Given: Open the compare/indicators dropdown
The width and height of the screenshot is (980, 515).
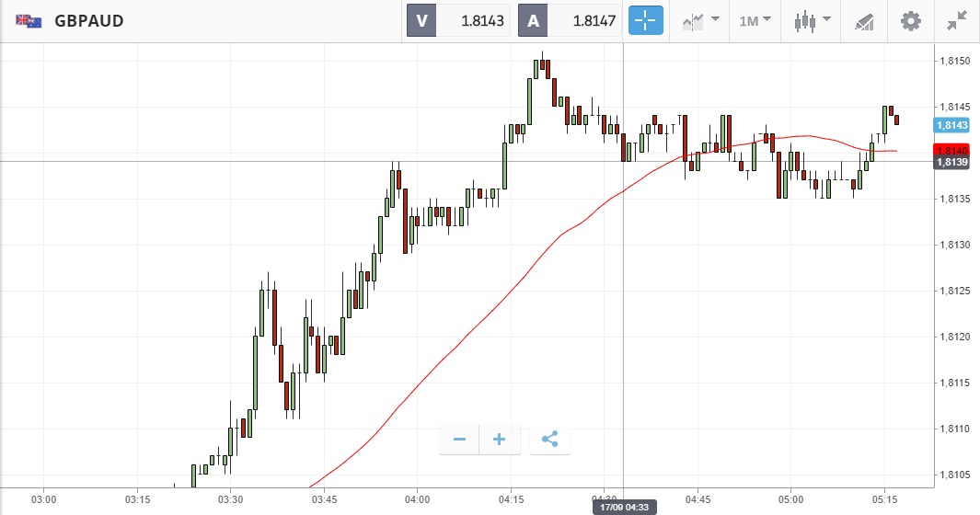Looking at the screenshot, I should click(x=700, y=20).
